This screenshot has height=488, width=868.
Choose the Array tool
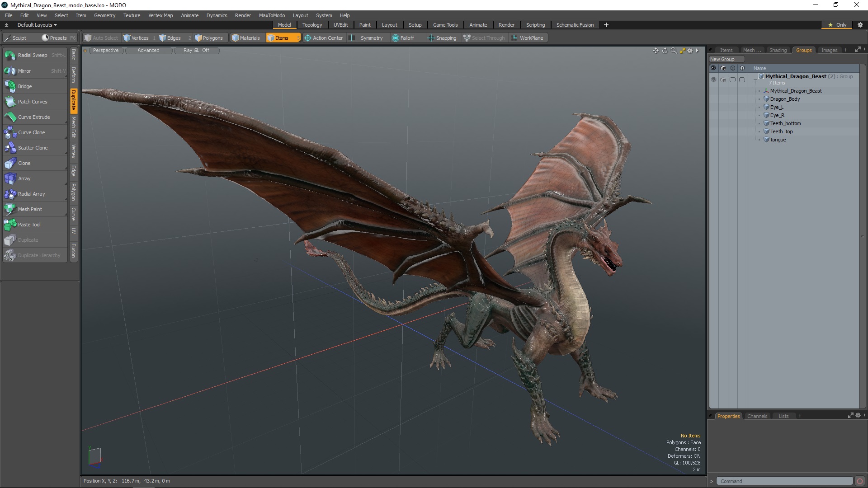pyautogui.click(x=35, y=178)
